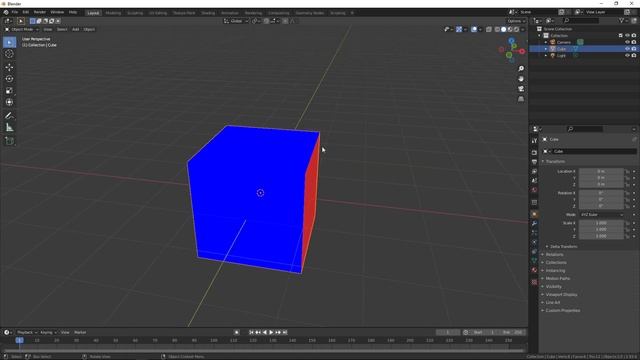Open the timeline Playback menu
This screenshot has height=360, width=640.
click(26, 333)
